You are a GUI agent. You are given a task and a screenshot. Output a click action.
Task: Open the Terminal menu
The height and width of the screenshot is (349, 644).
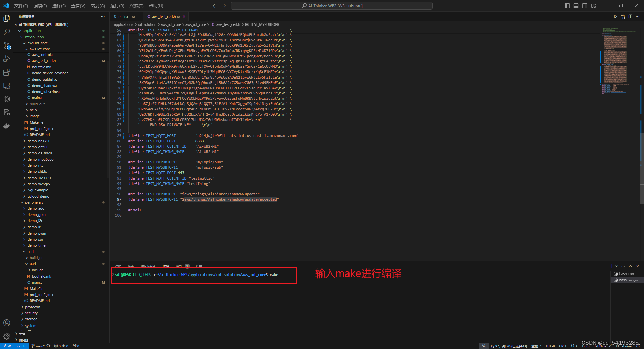coord(137,6)
